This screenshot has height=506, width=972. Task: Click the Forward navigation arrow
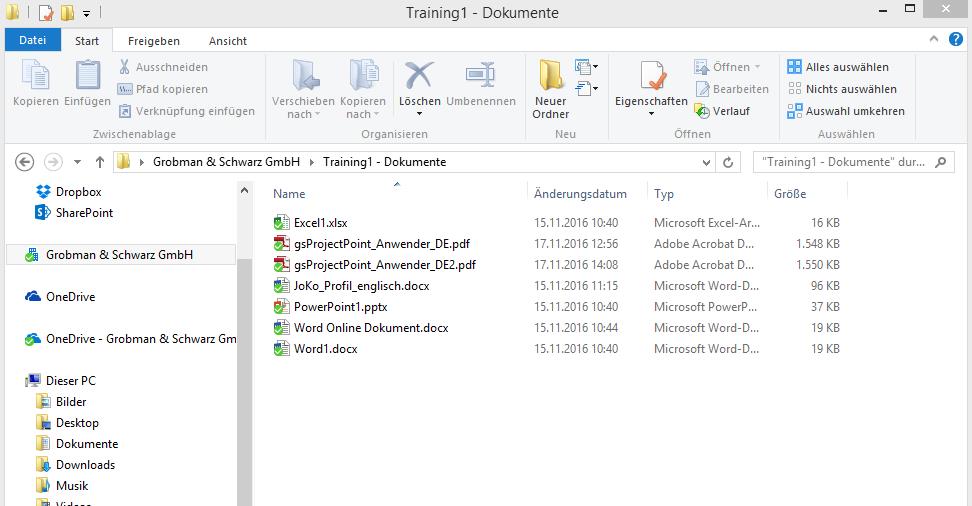pos(53,162)
